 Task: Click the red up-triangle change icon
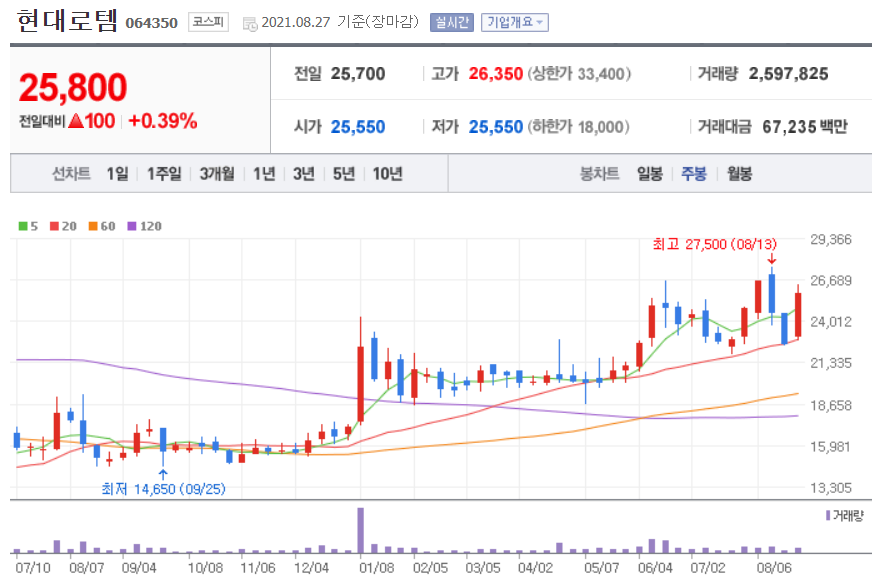[76, 121]
